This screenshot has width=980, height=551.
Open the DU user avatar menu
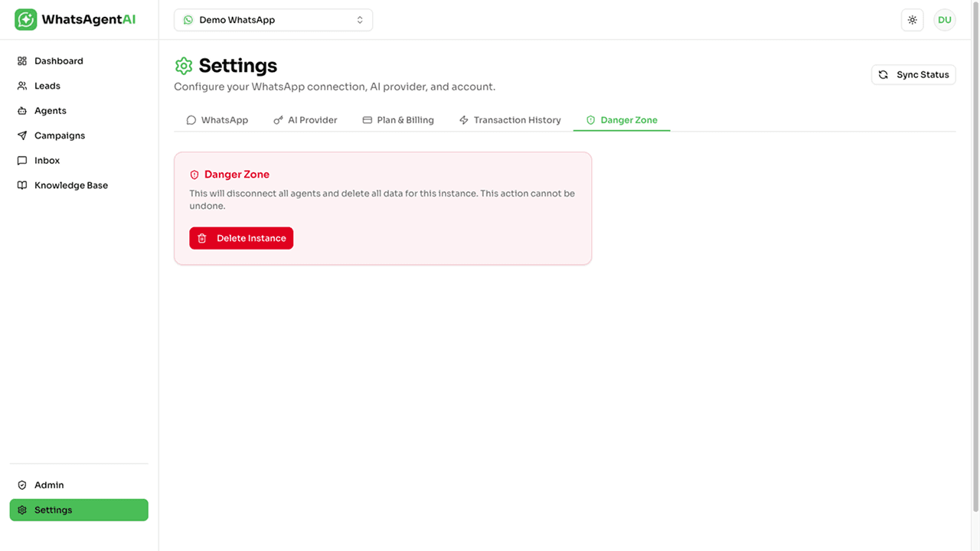coord(945,20)
